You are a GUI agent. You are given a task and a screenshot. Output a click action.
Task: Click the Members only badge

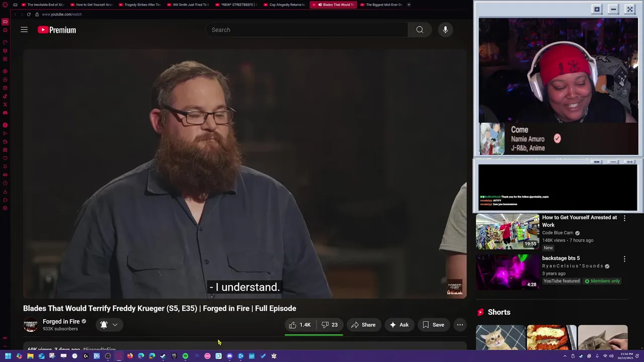(602, 281)
